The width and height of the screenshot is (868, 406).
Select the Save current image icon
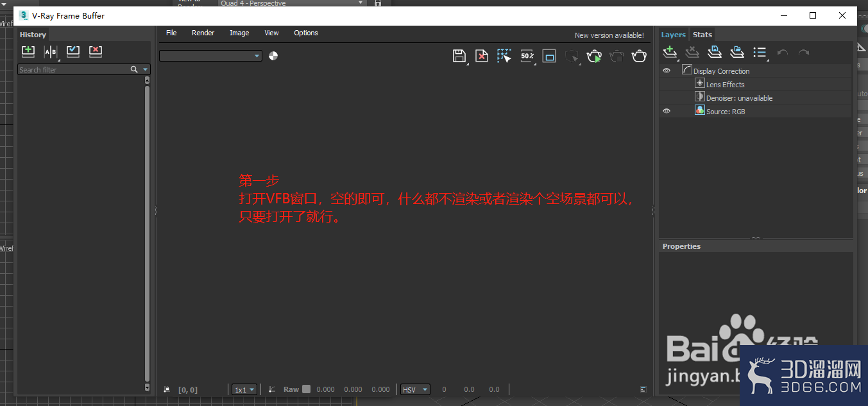click(459, 56)
